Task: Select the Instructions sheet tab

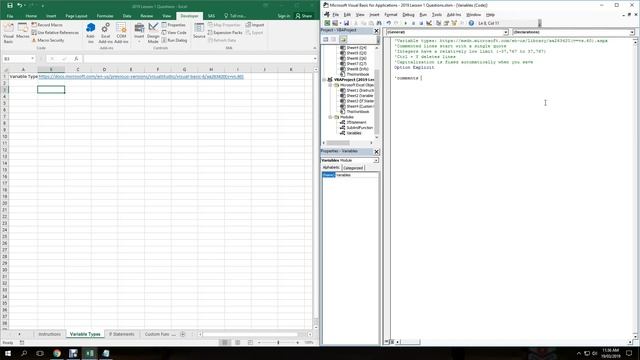Action: tap(49, 334)
